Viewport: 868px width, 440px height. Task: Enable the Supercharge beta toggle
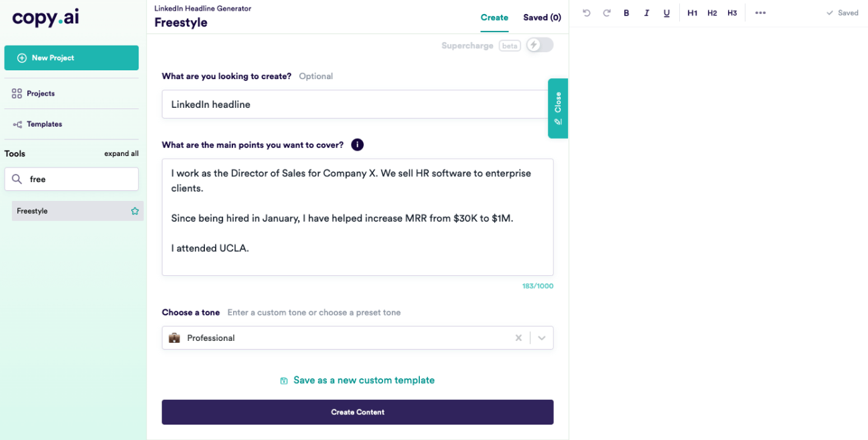pyautogui.click(x=539, y=45)
